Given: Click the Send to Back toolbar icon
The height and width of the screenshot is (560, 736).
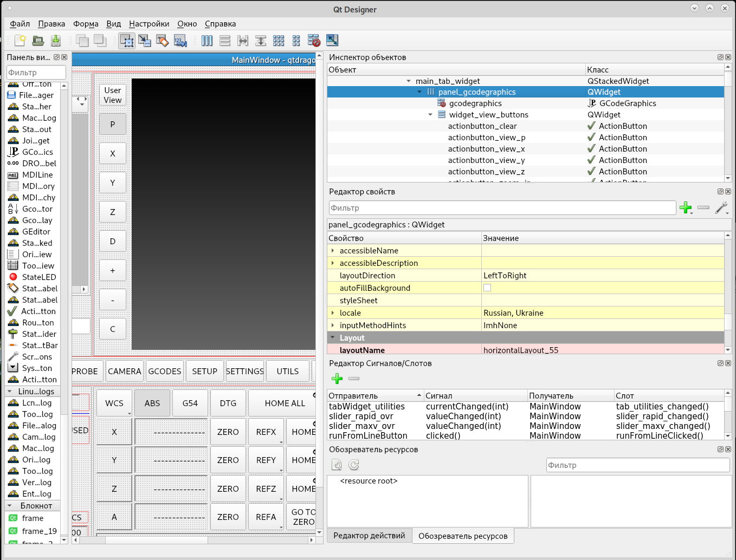Looking at the screenshot, I should point(82,40).
